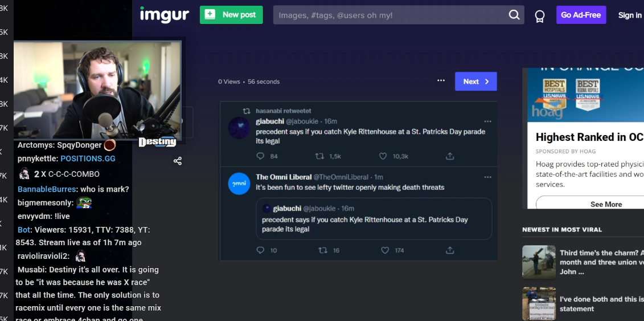Click The Omni Liberal display name
644x321 pixels.
(284, 177)
